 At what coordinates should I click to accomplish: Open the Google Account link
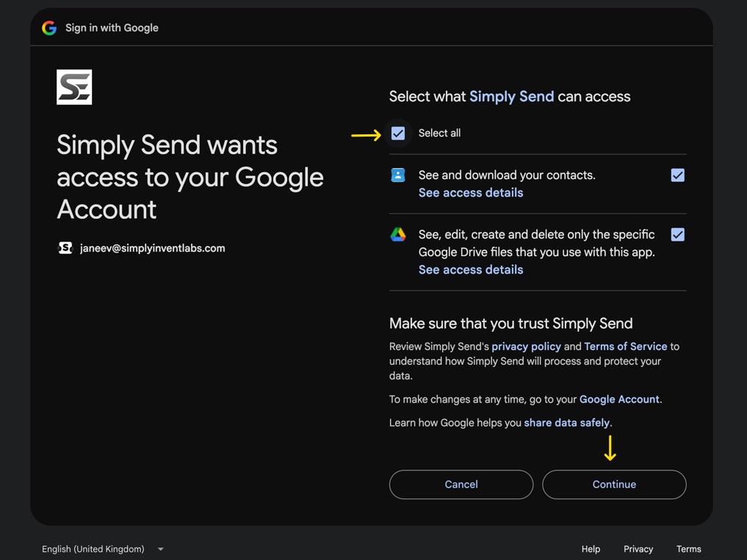[x=619, y=399]
